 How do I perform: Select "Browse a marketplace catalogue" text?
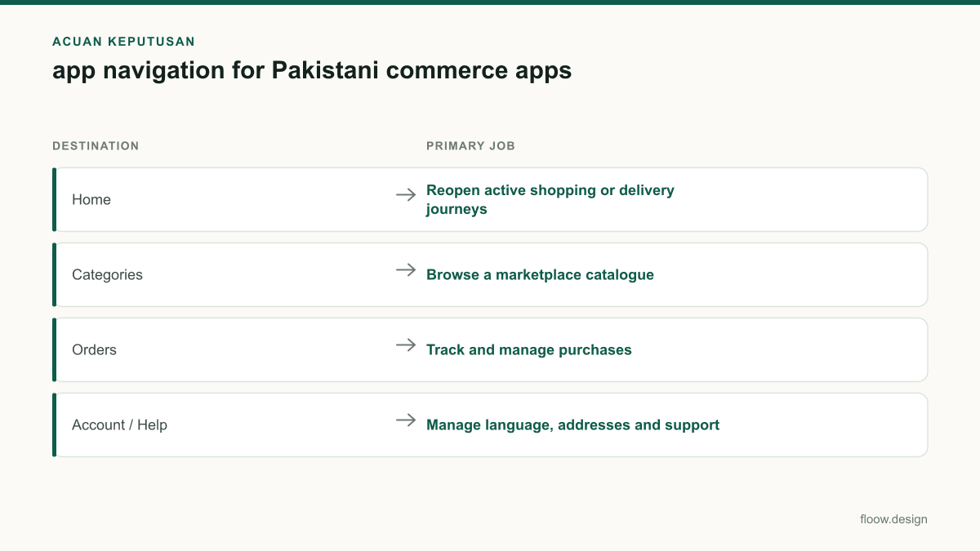click(540, 275)
